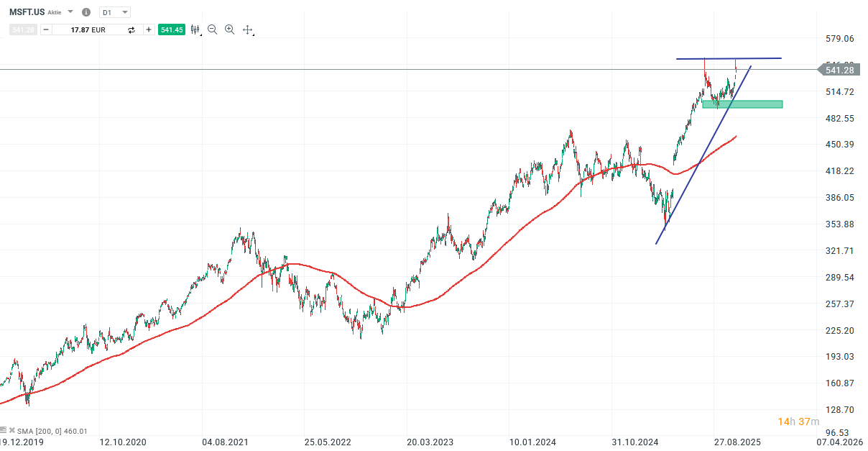
Task: Click the green buy button at 541.45
Action: [172, 29]
